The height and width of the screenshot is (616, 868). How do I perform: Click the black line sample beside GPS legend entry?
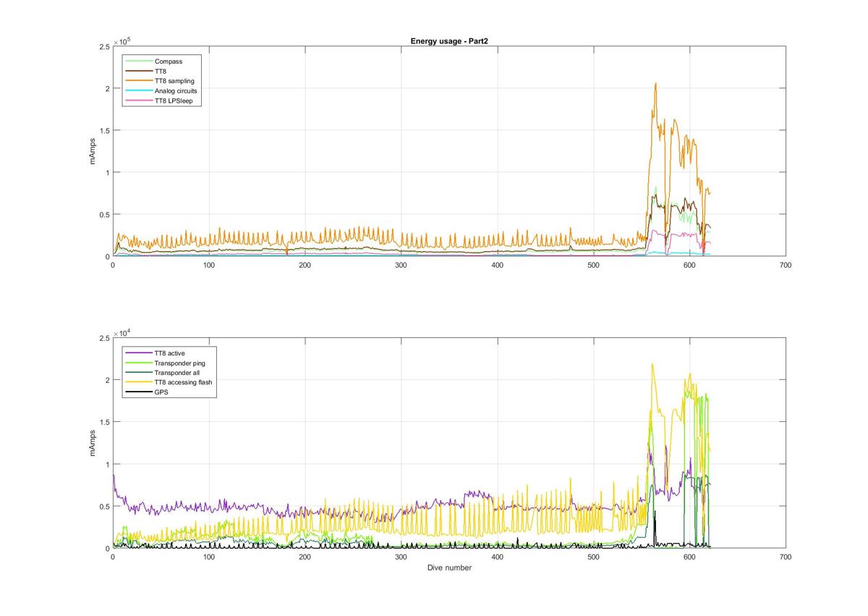[138, 392]
